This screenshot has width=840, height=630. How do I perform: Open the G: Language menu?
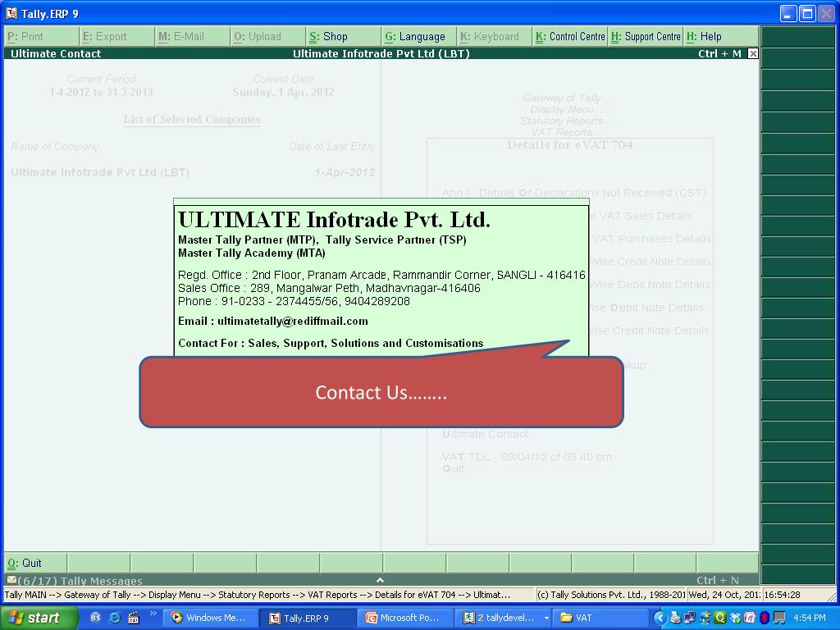(419, 36)
